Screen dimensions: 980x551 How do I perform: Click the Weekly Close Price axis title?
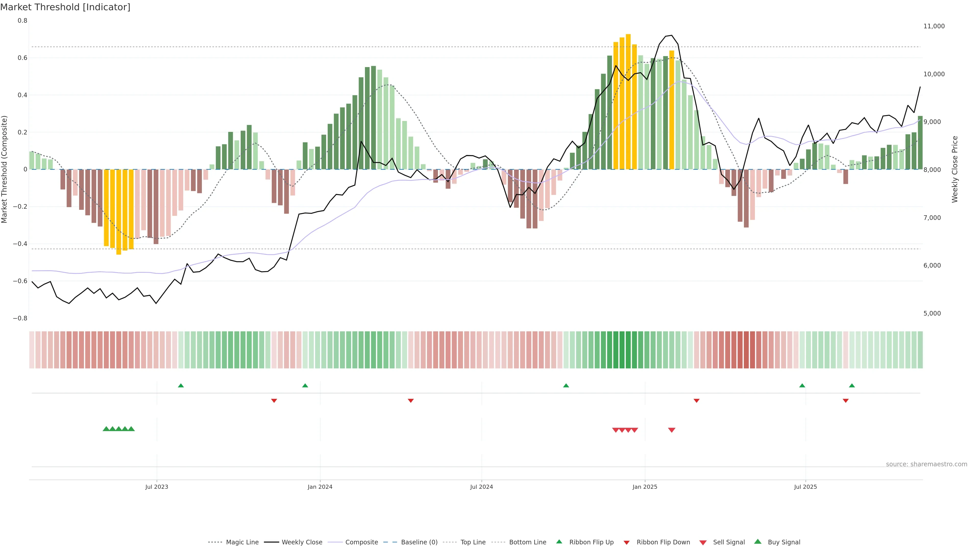click(955, 169)
